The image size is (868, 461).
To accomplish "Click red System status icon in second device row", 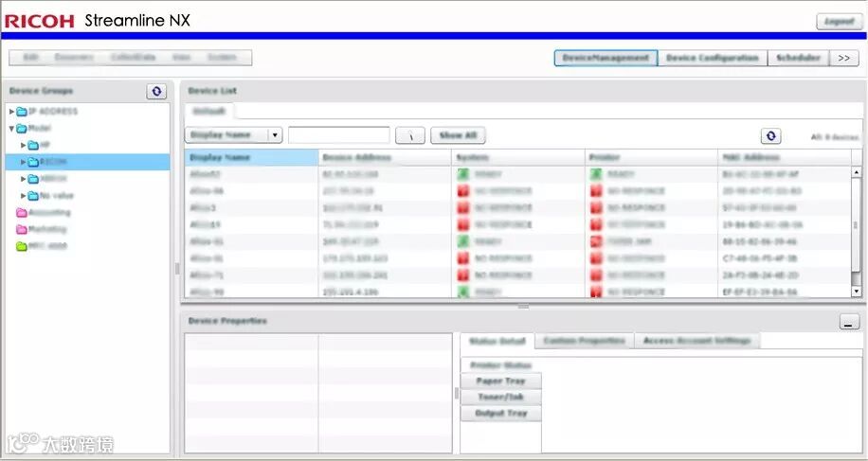I will [462, 191].
